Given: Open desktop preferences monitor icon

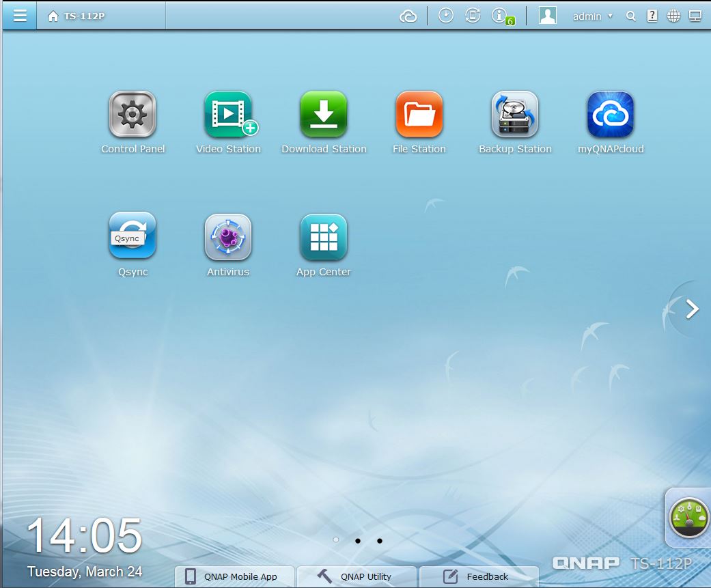Looking at the screenshot, I should point(695,16).
